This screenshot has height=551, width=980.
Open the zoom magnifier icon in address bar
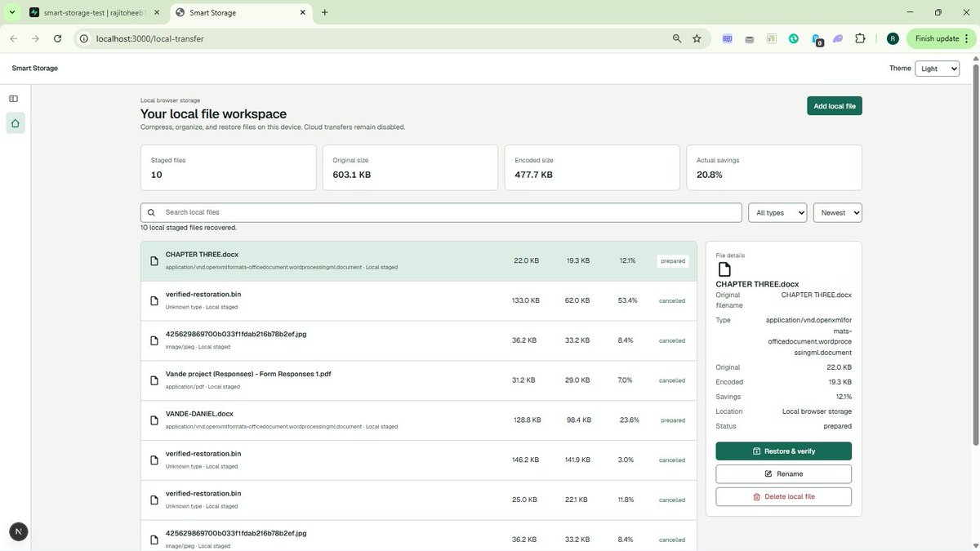(x=677, y=38)
